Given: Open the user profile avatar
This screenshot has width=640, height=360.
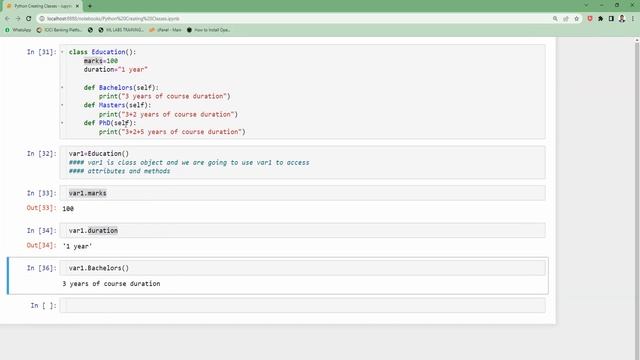Looking at the screenshot, I should [622, 18].
